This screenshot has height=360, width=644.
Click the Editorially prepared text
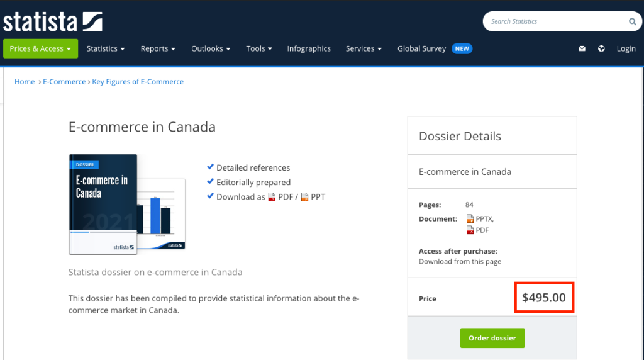point(253,182)
